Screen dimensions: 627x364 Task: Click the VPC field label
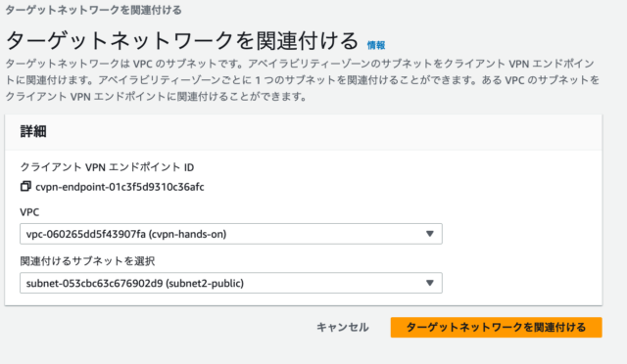29,212
